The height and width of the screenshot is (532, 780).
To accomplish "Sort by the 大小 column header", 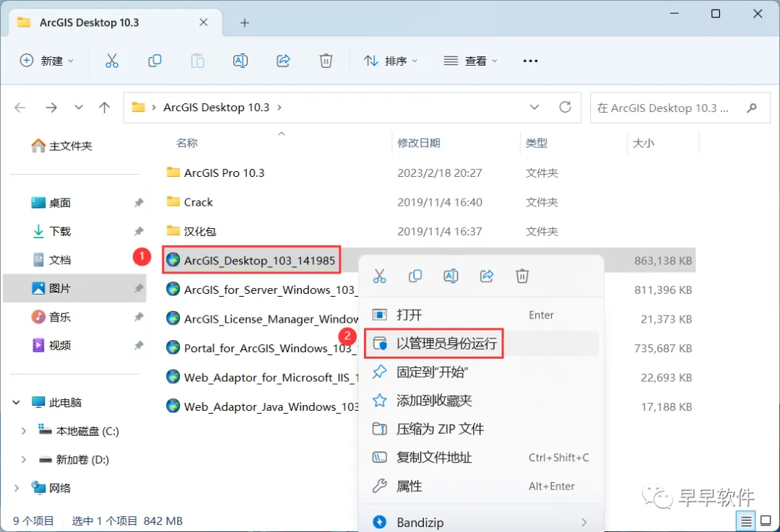I will click(x=643, y=143).
